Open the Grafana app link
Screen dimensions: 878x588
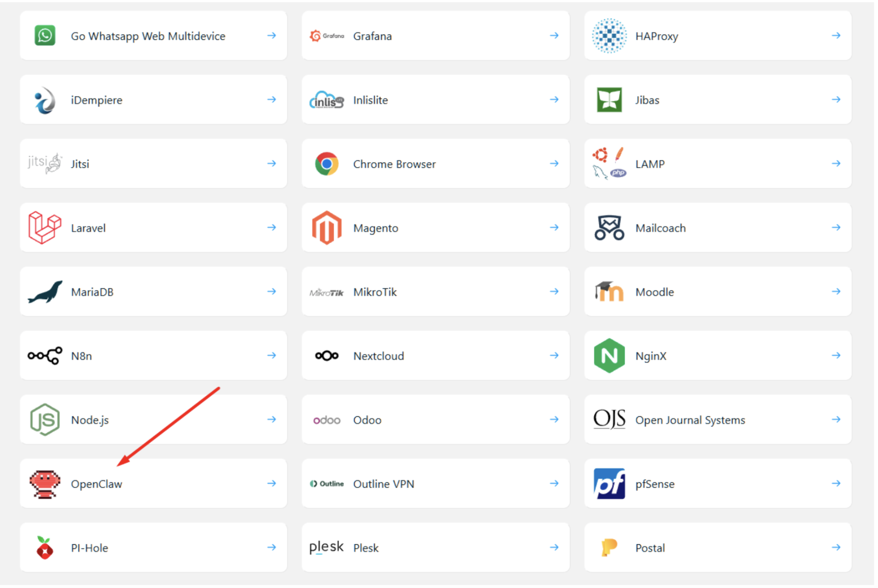click(435, 35)
